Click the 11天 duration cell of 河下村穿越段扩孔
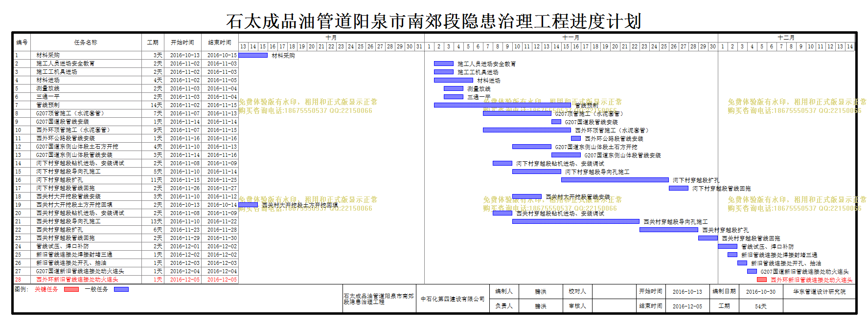The image size is (868, 325). 157,180
